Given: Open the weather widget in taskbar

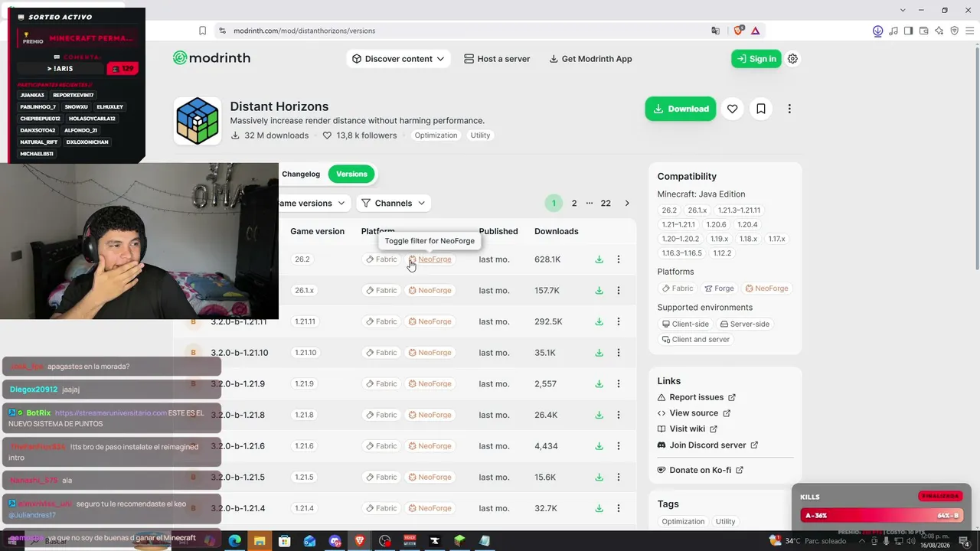Looking at the screenshot, I should click(x=808, y=540).
